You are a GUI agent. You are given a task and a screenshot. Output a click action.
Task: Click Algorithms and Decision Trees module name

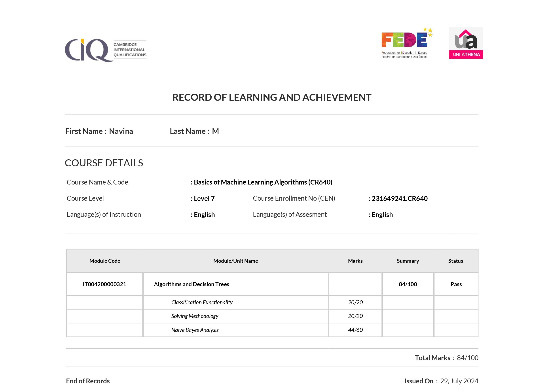point(192,284)
